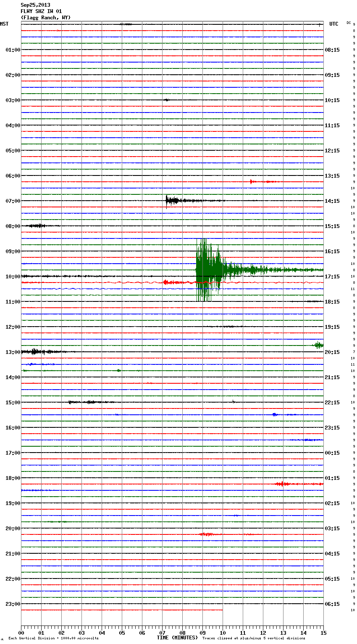Click minute 00 on the bottom axis
Viewport: 357px width, 644px height.
tap(21, 633)
